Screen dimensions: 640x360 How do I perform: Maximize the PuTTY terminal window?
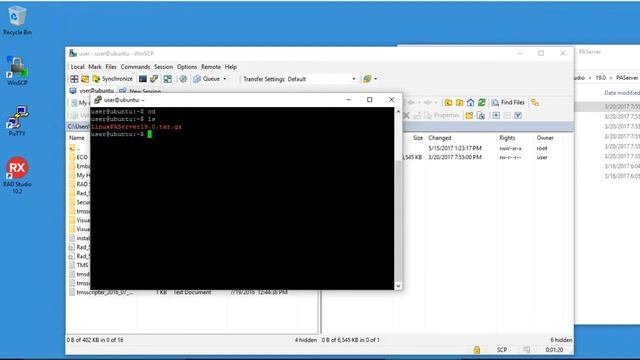point(369,100)
